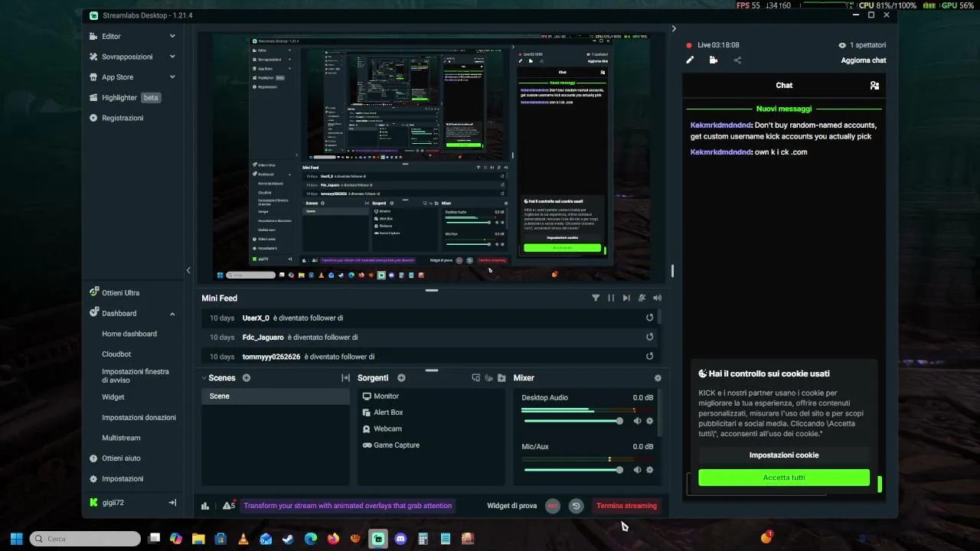This screenshot has width=980, height=551.
Task: Open the chat users icon in Chat header
Action: click(x=874, y=86)
